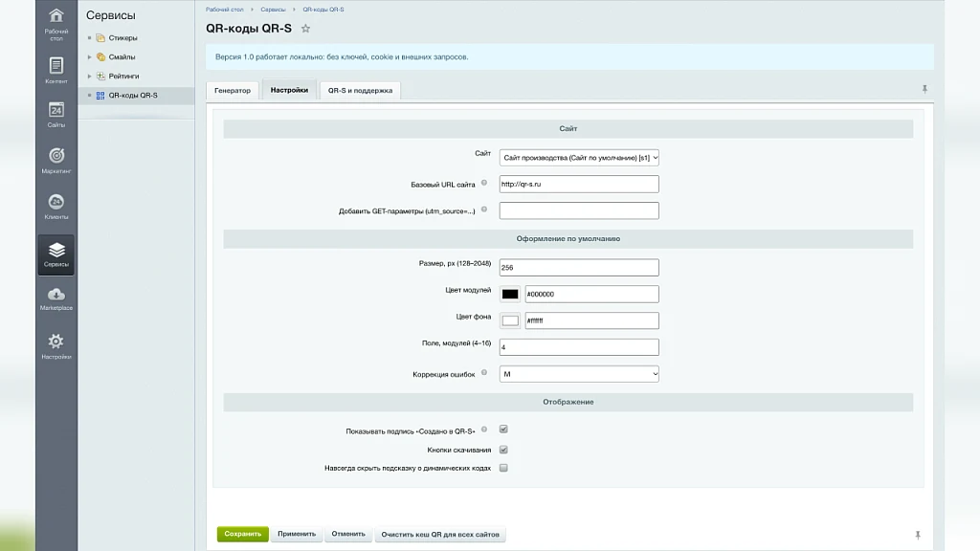The image size is (980, 551).
Task: Enable Навсегда скрыть подсказку о динамических кодах
Action: (503, 467)
